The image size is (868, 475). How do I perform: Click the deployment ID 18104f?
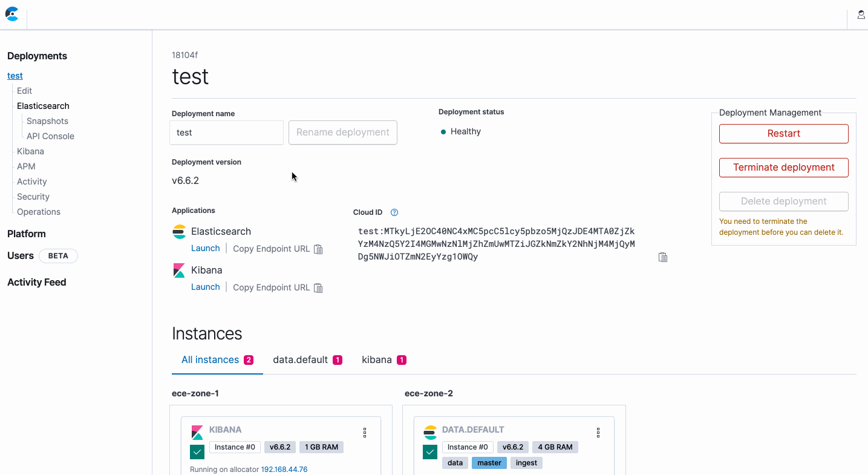click(x=184, y=55)
